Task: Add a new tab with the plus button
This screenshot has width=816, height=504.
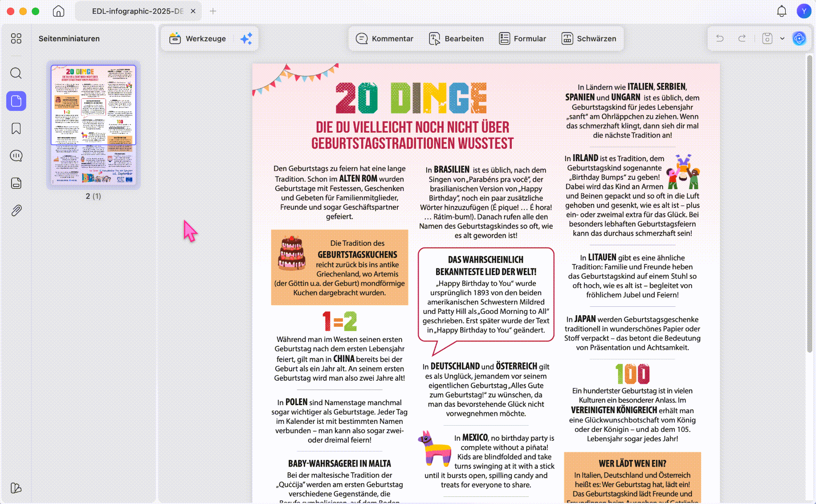Action: point(213,11)
